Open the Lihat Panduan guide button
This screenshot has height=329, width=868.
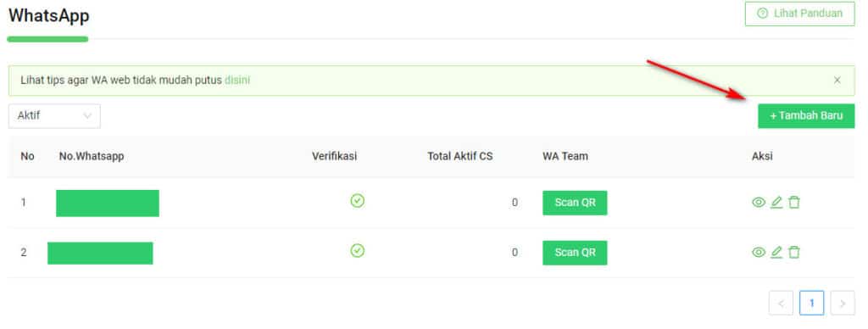coord(800,14)
